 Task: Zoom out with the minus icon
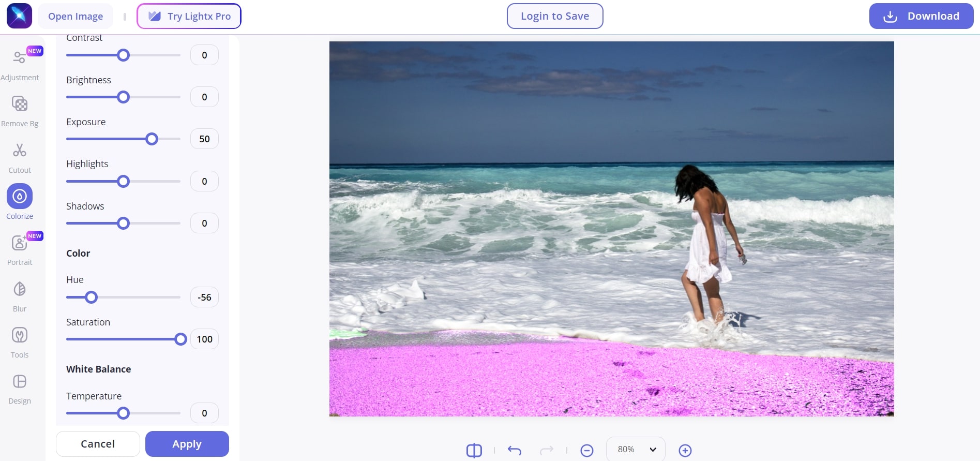(586, 450)
